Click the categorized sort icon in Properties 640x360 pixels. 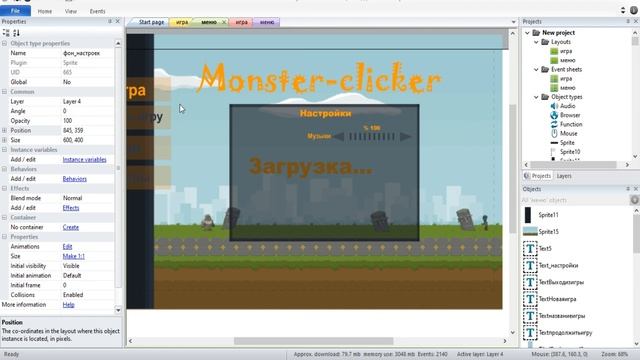6,33
